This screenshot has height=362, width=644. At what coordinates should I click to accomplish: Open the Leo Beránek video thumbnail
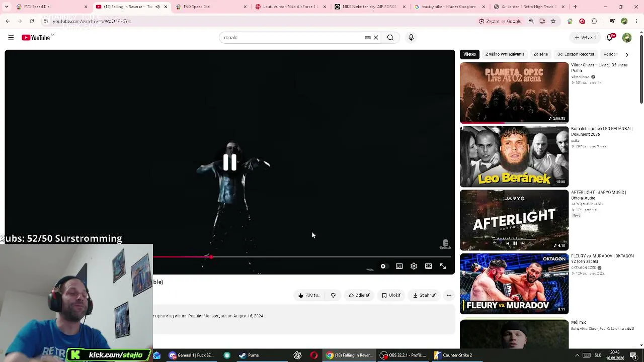coord(514,156)
